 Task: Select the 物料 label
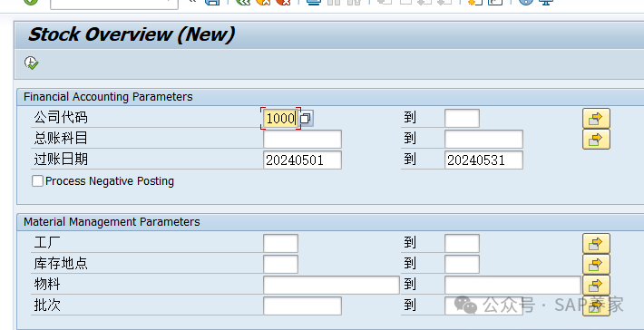click(x=47, y=285)
